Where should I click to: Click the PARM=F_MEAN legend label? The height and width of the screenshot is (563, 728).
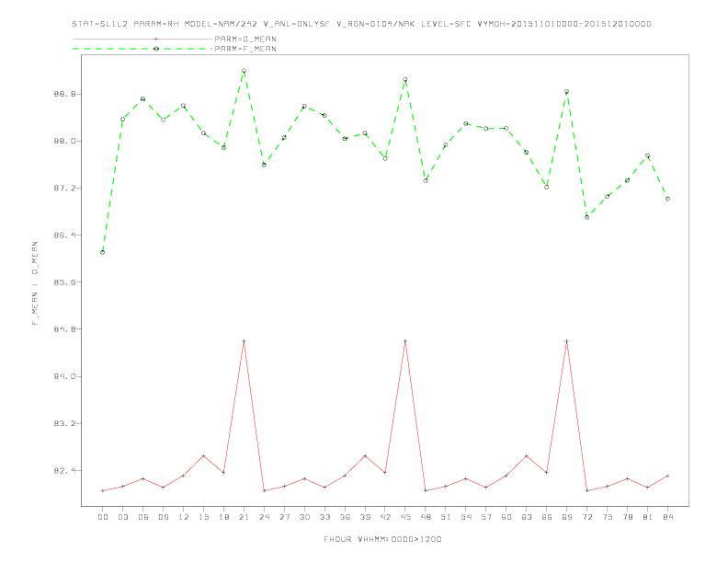click(245, 49)
